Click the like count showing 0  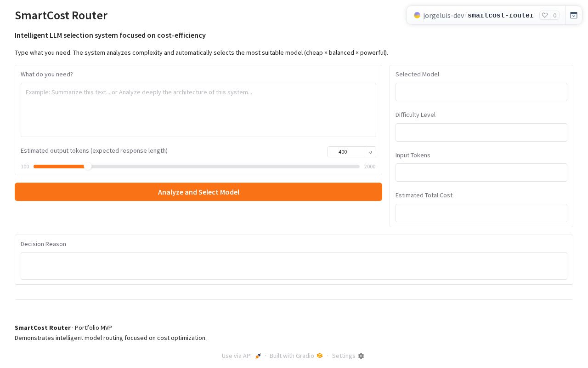[555, 15]
